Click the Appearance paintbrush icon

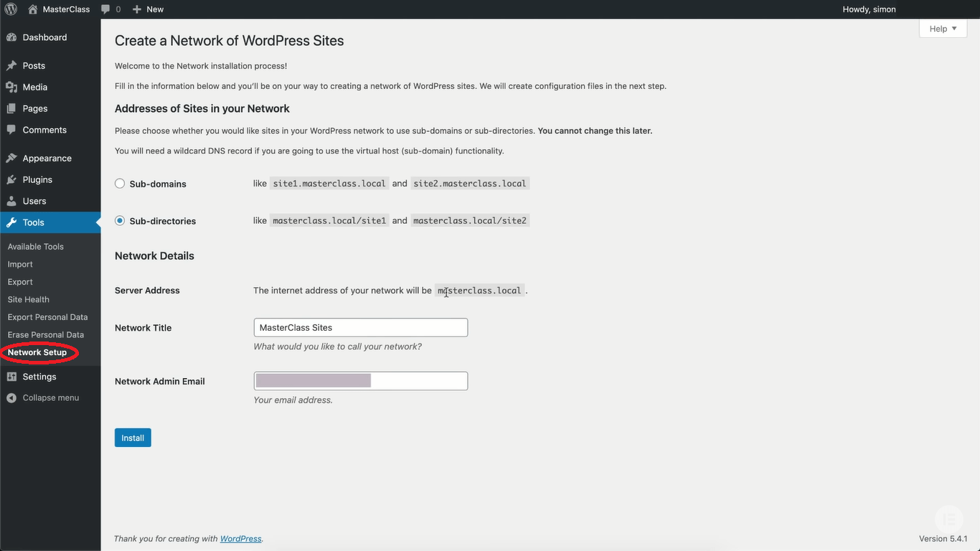tap(11, 158)
